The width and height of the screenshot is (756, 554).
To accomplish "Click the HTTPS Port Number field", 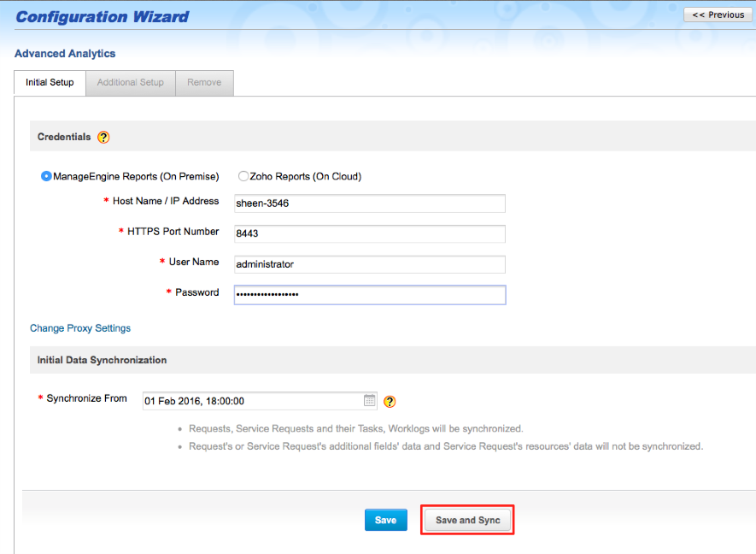I will tap(369, 233).
